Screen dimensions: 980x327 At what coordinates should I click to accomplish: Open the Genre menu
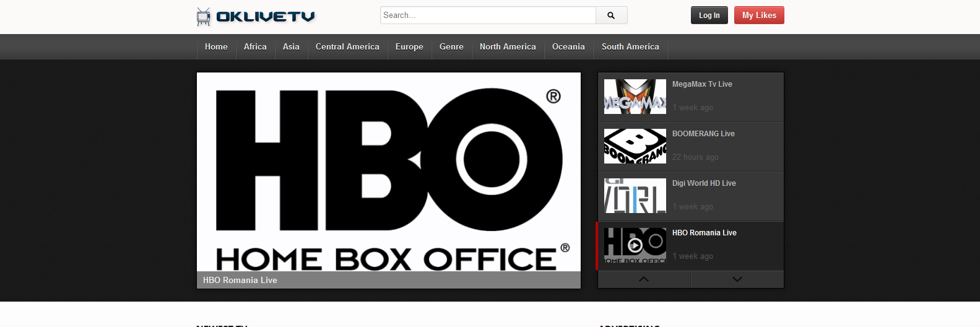pos(451,46)
